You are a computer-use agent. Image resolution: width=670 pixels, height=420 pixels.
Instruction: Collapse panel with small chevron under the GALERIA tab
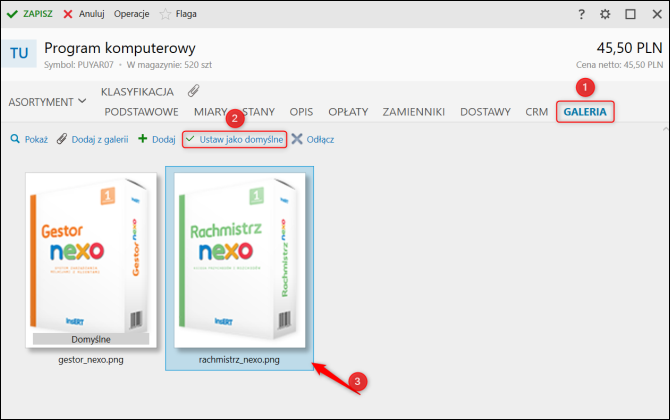666,129
